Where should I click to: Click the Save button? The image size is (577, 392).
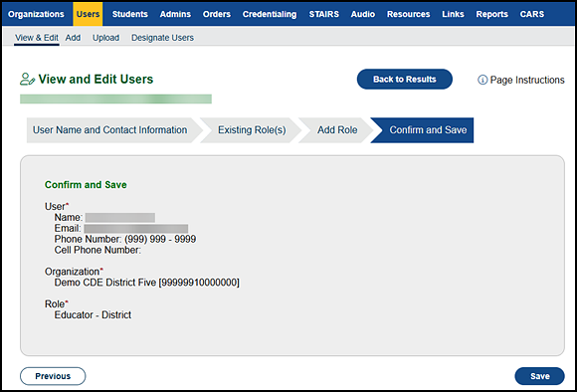(x=539, y=376)
